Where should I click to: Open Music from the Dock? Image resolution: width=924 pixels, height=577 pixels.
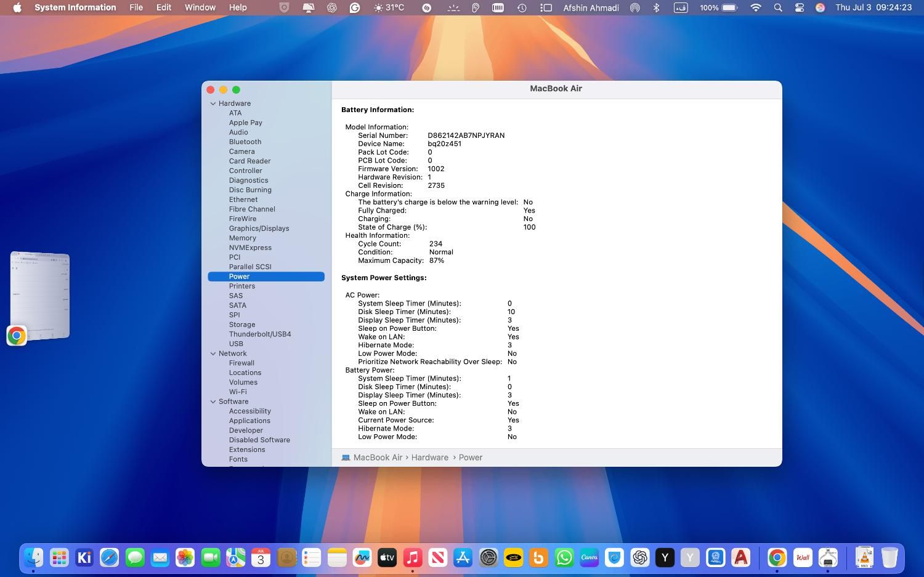[413, 558]
